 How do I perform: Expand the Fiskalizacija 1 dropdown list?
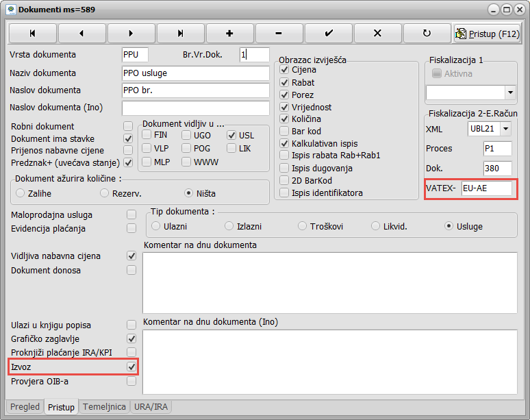click(510, 92)
